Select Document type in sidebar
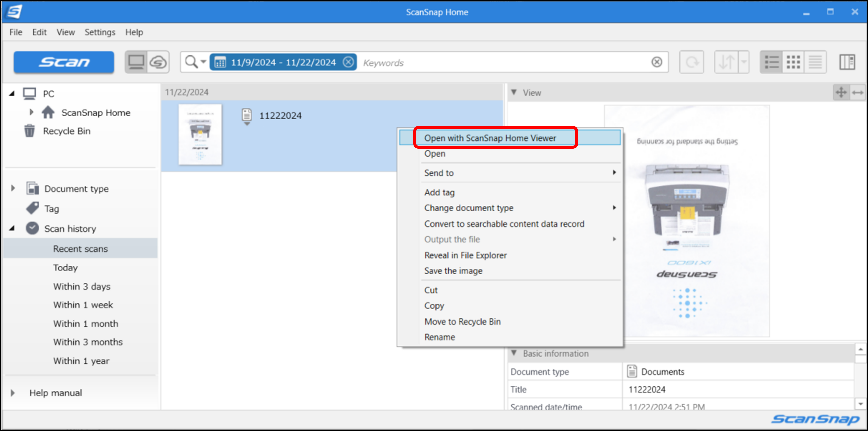This screenshot has width=868, height=431. coord(76,189)
